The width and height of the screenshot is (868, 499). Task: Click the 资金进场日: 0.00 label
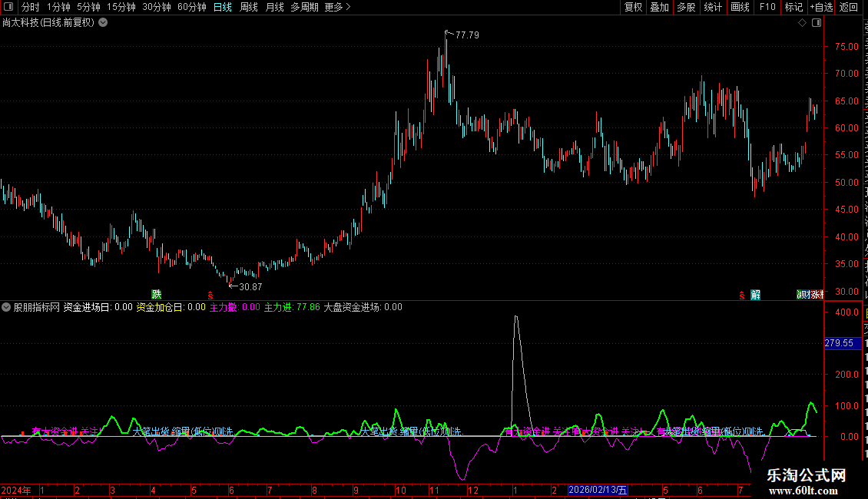point(98,307)
